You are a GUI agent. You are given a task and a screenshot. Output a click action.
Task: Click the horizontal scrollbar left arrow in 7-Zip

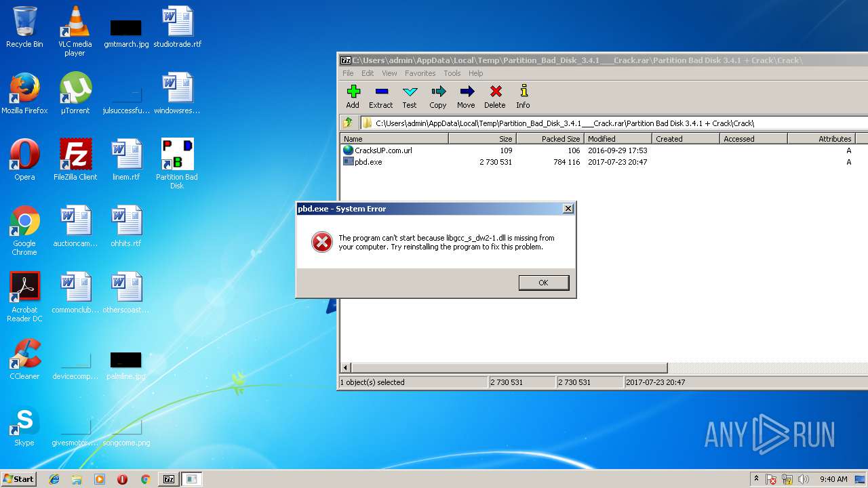click(x=346, y=368)
